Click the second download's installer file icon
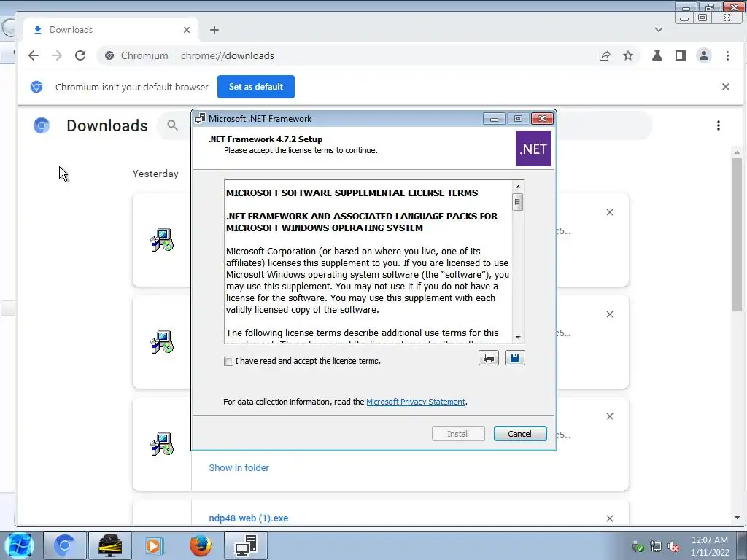The height and width of the screenshot is (560, 747). coord(162,342)
